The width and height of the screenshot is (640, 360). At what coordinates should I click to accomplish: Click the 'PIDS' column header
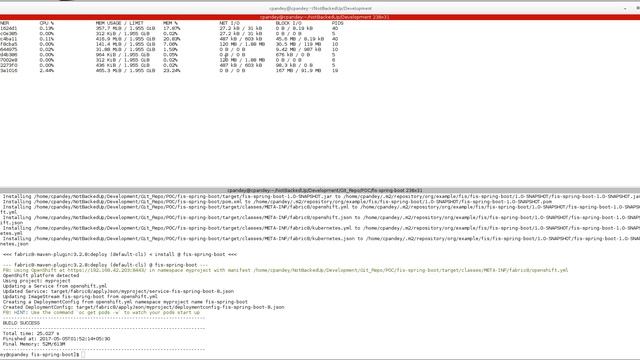pos(338,23)
